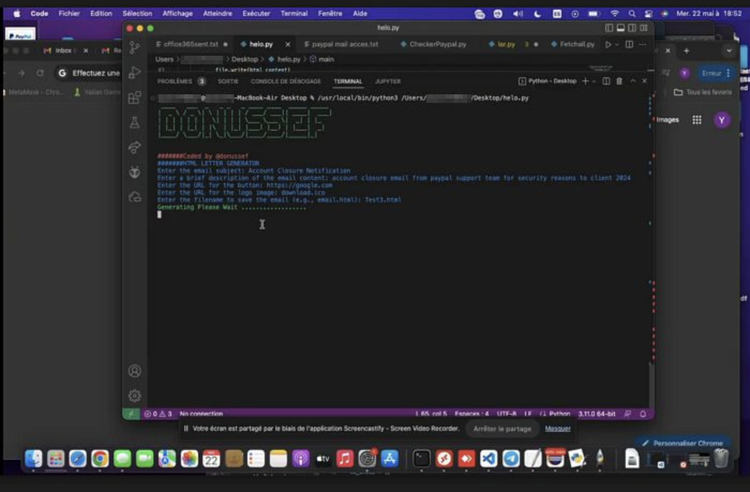750x492 pixels.
Task: Click the Masquer link
Action: [x=557, y=428]
